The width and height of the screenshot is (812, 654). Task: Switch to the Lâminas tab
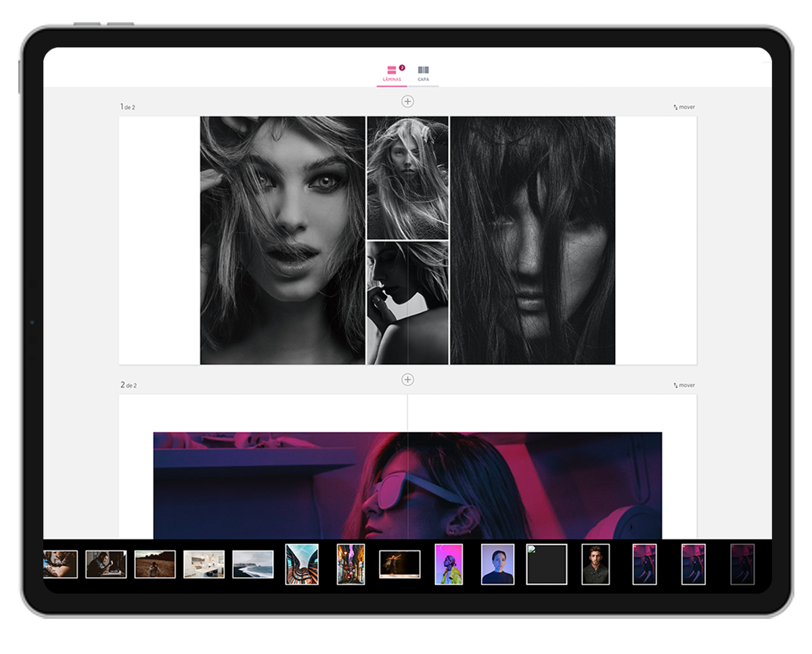coord(392,73)
